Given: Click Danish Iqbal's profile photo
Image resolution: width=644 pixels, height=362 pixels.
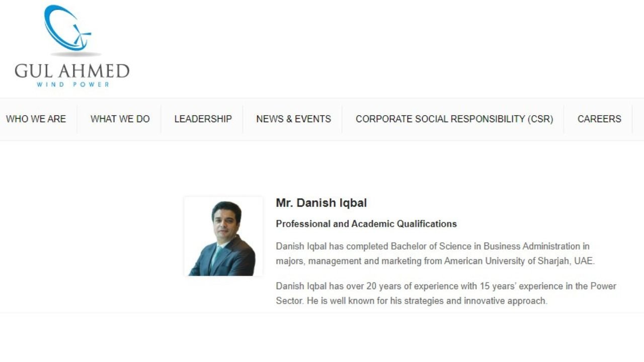Looking at the screenshot, I should (223, 237).
